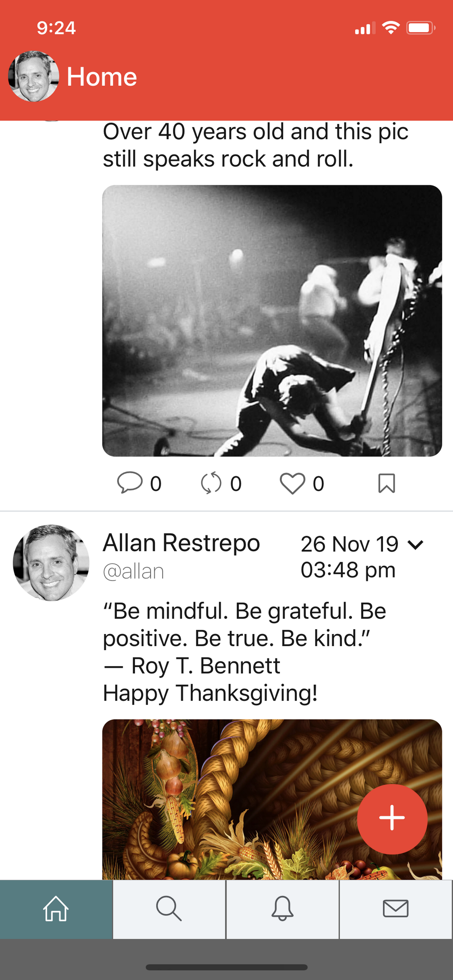Expand the post options chevron
The image size is (453, 980).
(x=415, y=545)
